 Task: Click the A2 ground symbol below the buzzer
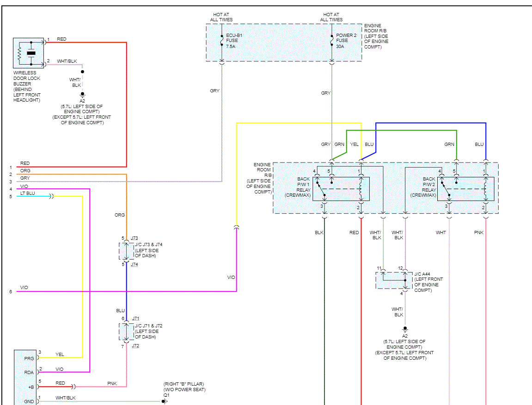[82, 95]
